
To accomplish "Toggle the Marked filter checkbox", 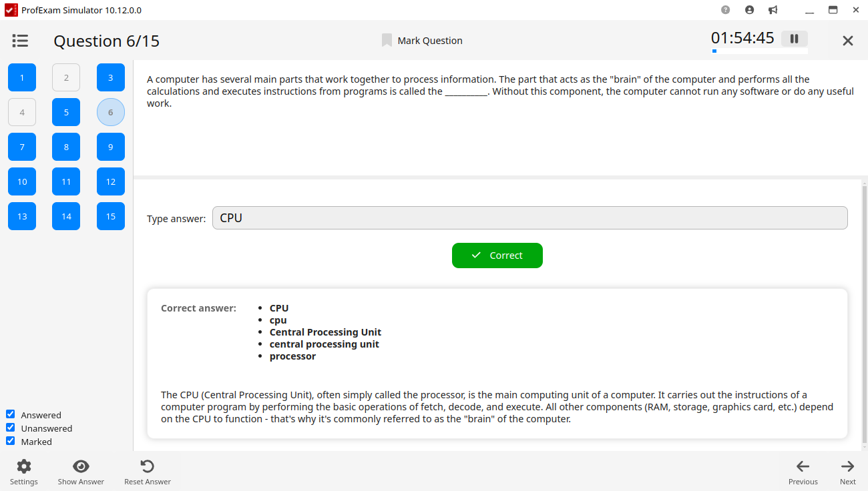I will point(11,441).
